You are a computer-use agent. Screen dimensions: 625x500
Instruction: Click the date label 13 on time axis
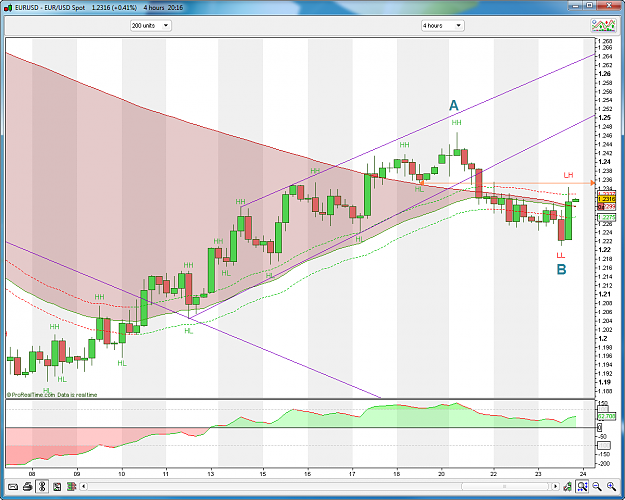click(210, 474)
